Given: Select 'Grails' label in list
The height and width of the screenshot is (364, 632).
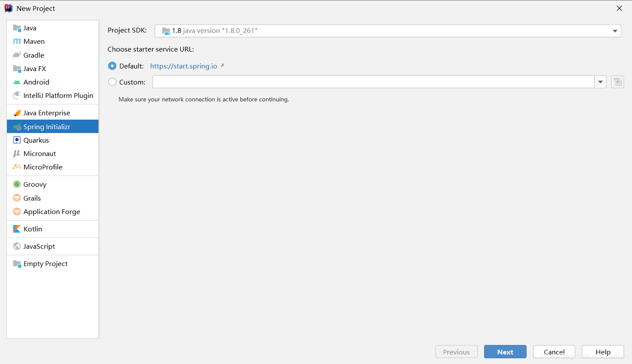Looking at the screenshot, I should click(x=32, y=198).
